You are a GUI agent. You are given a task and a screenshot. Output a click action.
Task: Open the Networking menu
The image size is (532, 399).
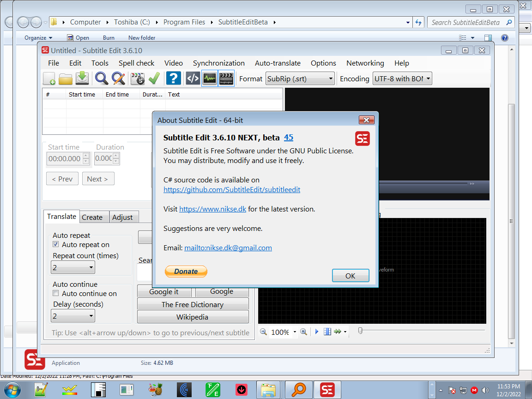click(x=365, y=63)
